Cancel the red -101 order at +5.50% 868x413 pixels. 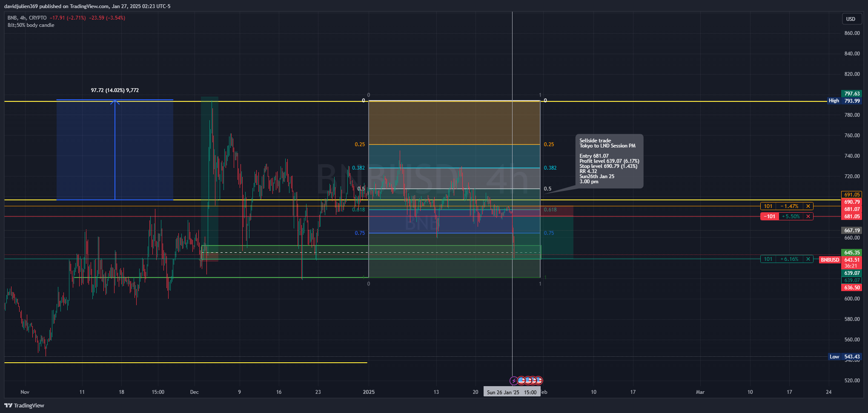[808, 217]
